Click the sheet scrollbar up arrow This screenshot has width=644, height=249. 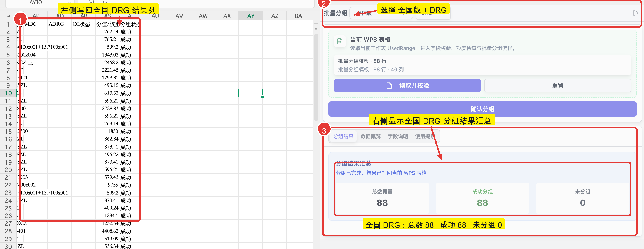tap(316, 29)
